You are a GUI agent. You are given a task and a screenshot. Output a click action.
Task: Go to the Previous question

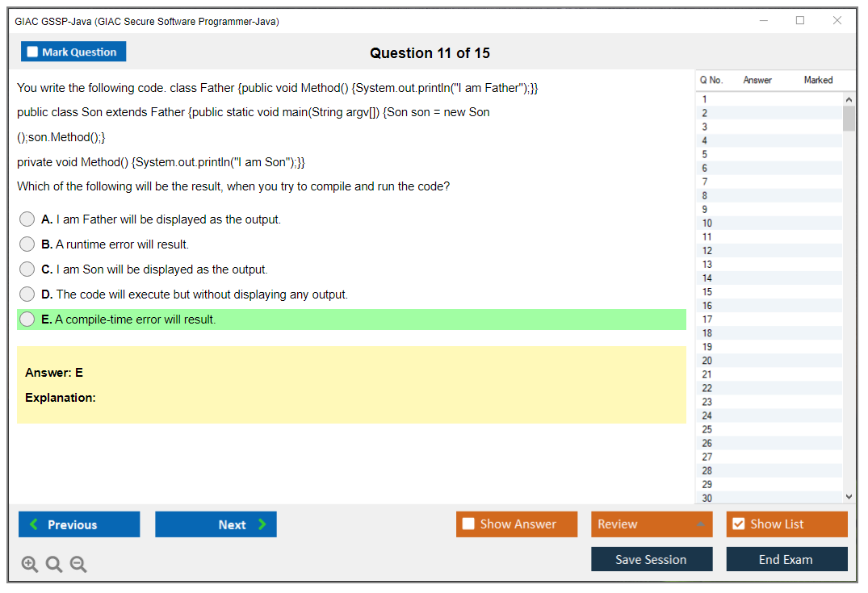tap(79, 524)
